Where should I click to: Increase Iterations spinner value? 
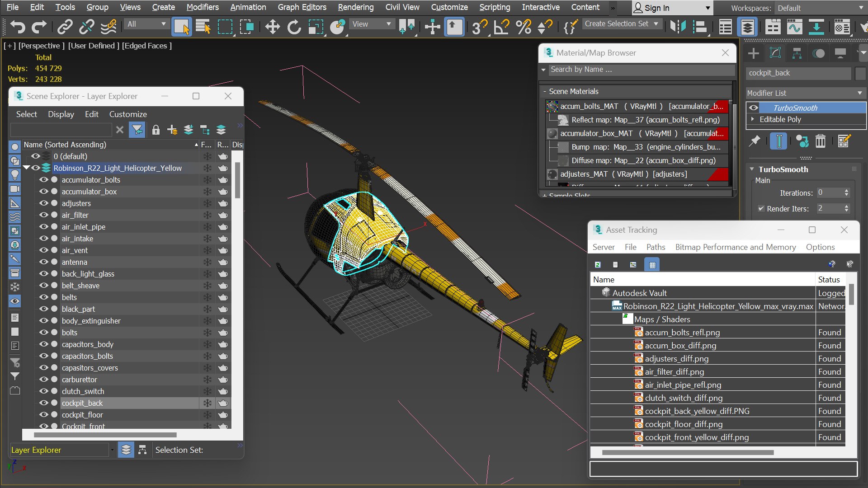coord(847,191)
